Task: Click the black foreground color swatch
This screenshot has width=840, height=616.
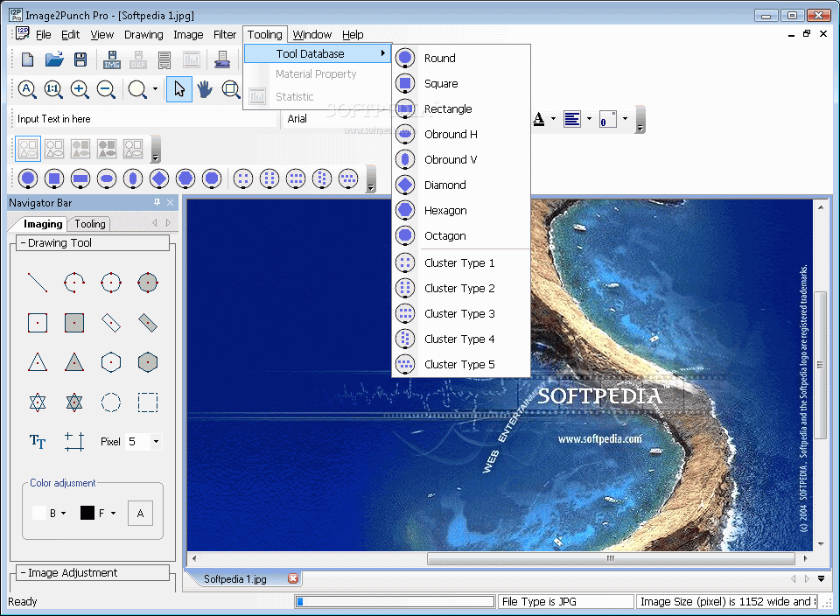Action: pyautogui.click(x=87, y=513)
